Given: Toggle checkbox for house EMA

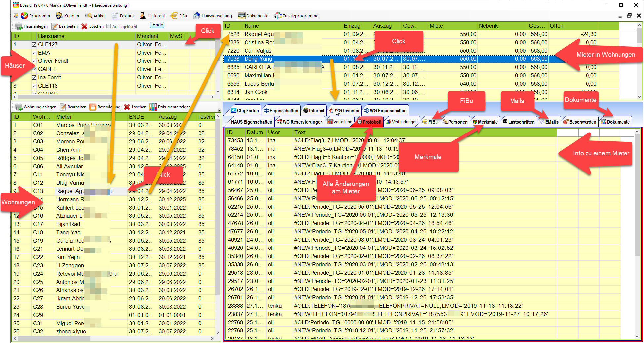Looking at the screenshot, I should [34, 53].
